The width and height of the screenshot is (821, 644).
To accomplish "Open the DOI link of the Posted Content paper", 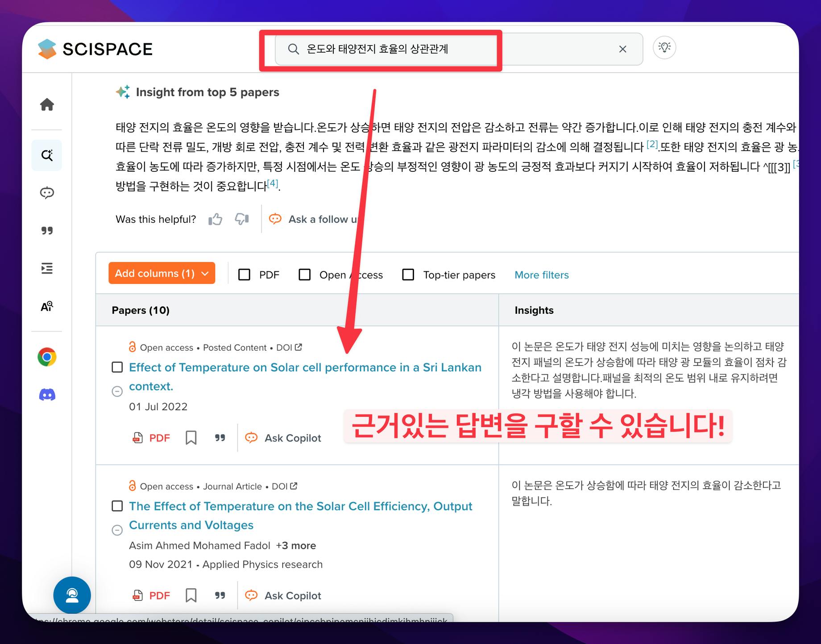I will click(x=289, y=348).
